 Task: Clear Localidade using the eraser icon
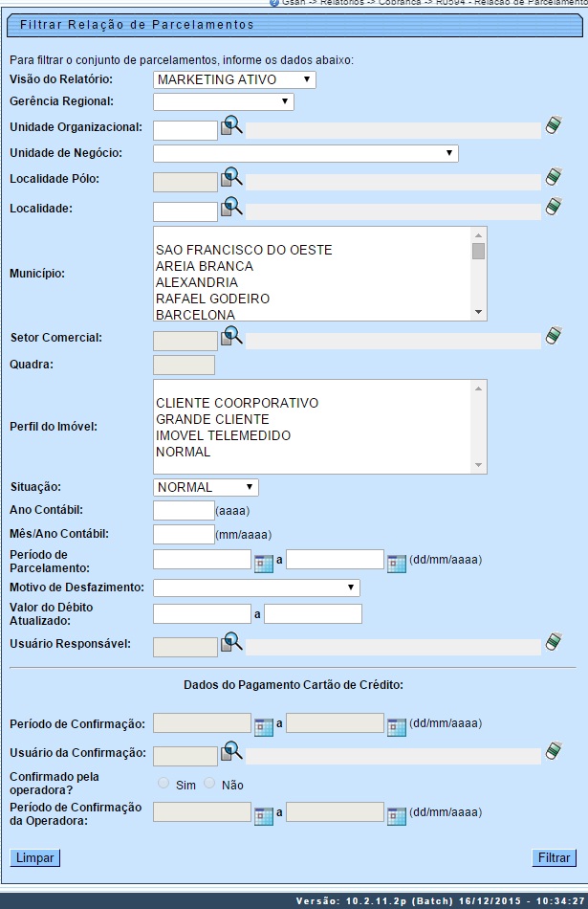pyautogui.click(x=554, y=207)
